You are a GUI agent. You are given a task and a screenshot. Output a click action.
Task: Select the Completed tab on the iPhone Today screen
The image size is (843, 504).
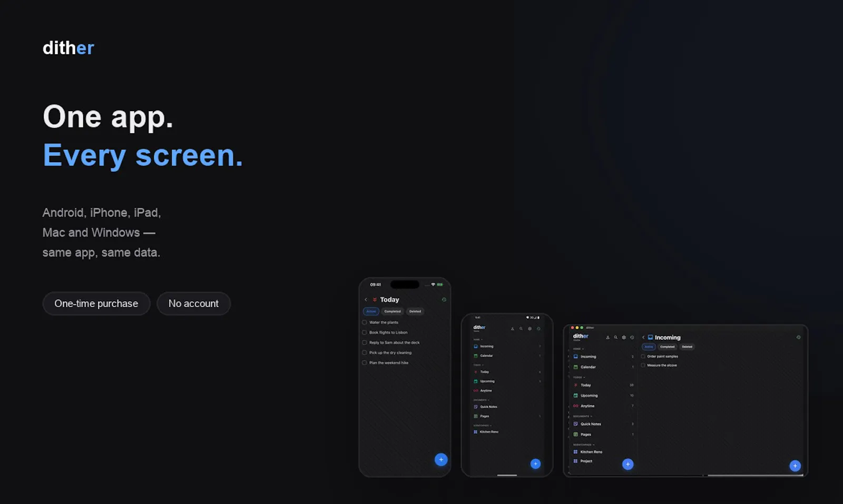pyautogui.click(x=393, y=311)
